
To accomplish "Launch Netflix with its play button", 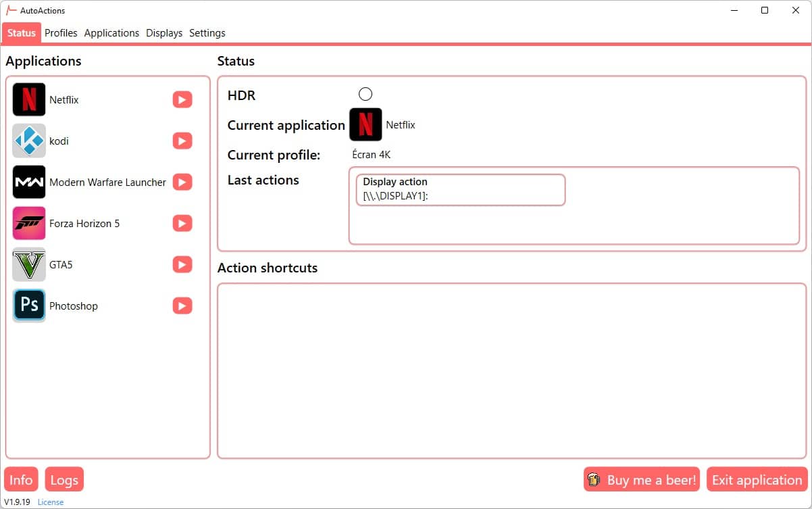I will (x=182, y=99).
